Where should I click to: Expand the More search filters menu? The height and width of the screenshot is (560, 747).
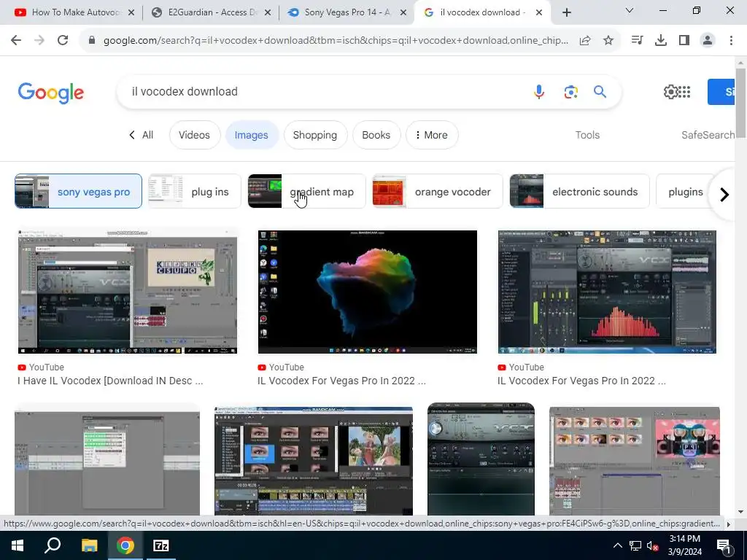pyautogui.click(x=432, y=135)
